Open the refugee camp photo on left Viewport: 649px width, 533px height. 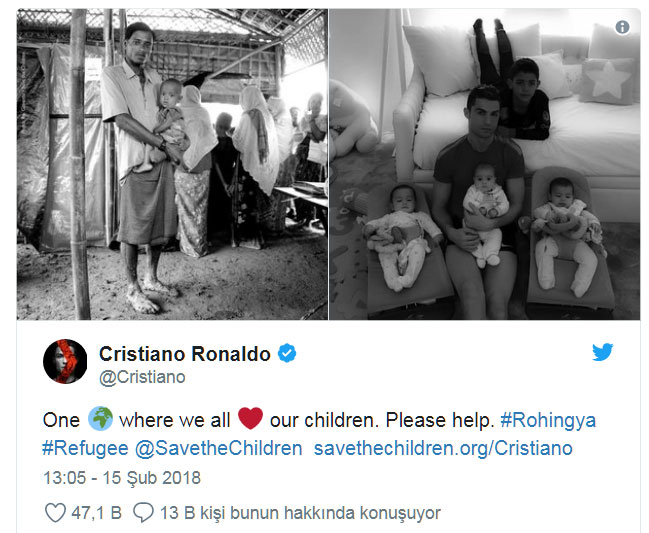click(172, 164)
